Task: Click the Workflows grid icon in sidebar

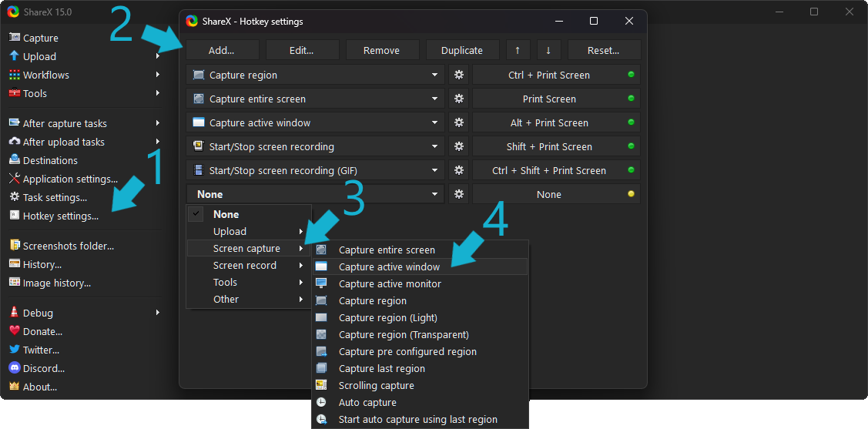Action: pyautogui.click(x=15, y=75)
